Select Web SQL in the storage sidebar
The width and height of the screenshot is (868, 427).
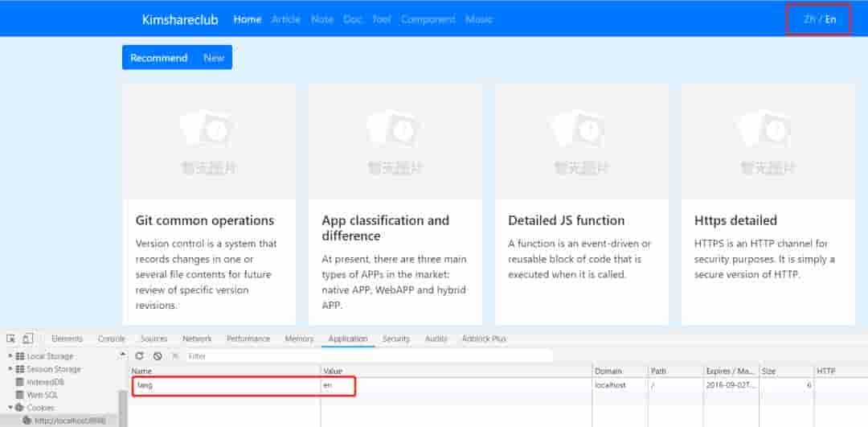click(x=42, y=395)
